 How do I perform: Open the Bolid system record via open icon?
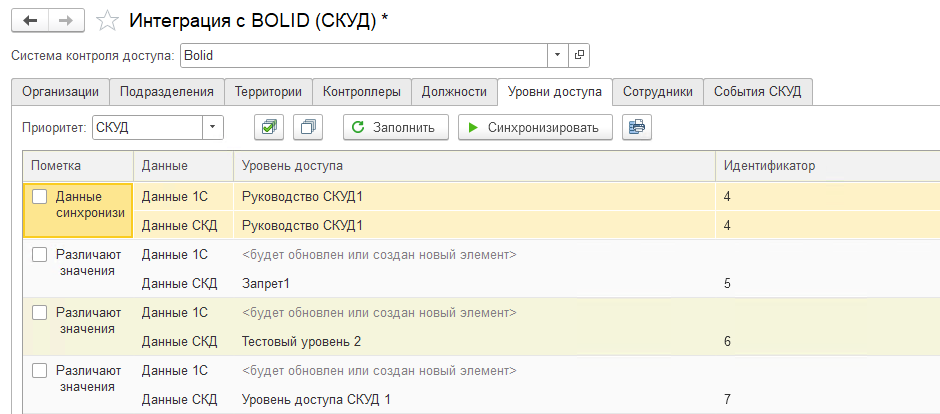(x=579, y=55)
